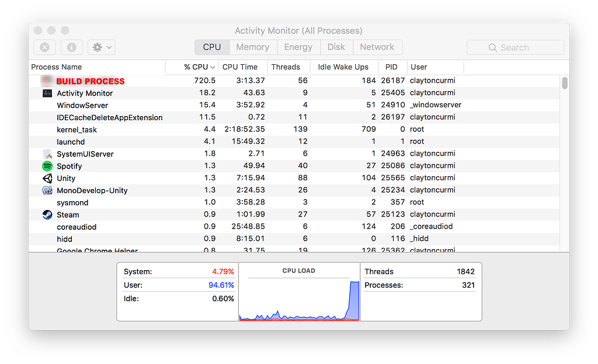Select the Steam process icon
Screen dimensions: 598x364
(48, 215)
